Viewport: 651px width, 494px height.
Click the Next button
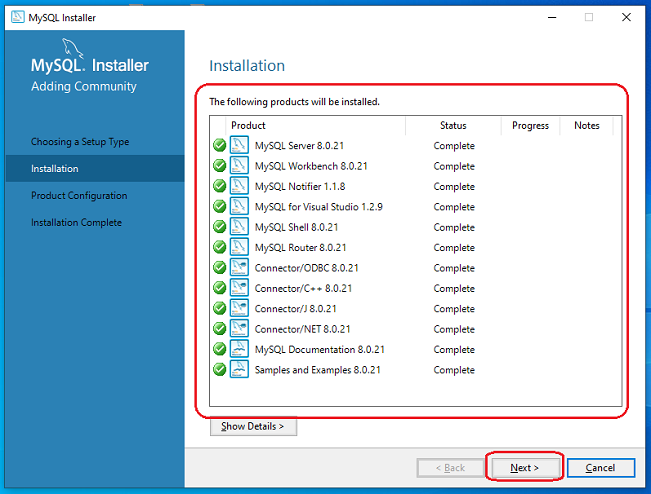click(x=524, y=468)
